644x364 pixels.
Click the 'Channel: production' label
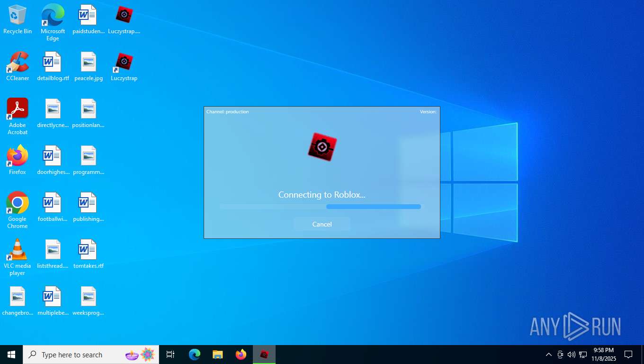227,112
